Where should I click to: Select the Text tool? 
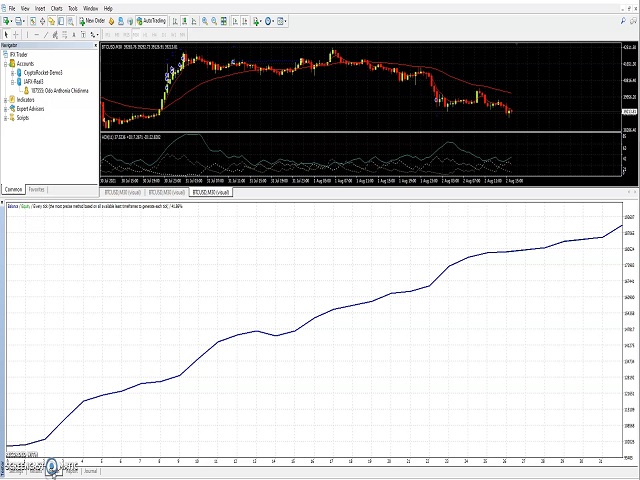pos(74,35)
